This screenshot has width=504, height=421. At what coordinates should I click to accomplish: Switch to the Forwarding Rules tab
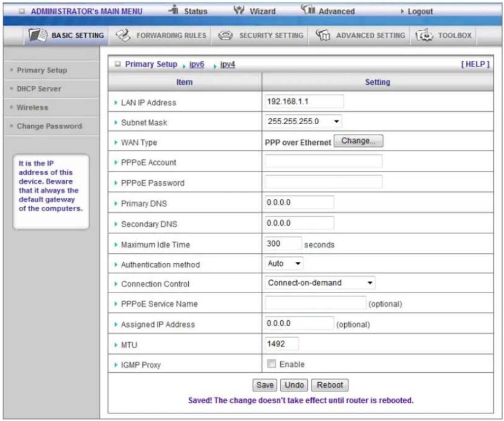160,35
